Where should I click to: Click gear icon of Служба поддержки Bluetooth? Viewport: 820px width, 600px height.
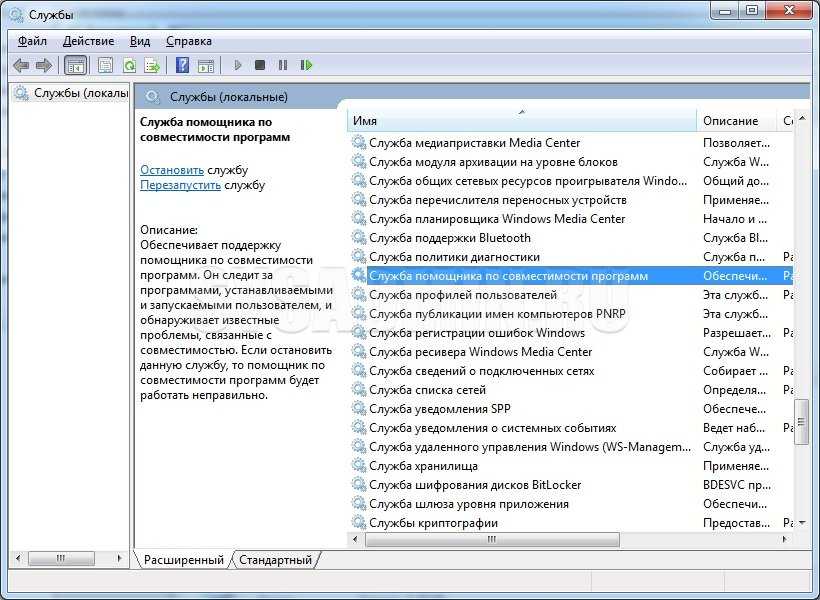pyautogui.click(x=359, y=237)
